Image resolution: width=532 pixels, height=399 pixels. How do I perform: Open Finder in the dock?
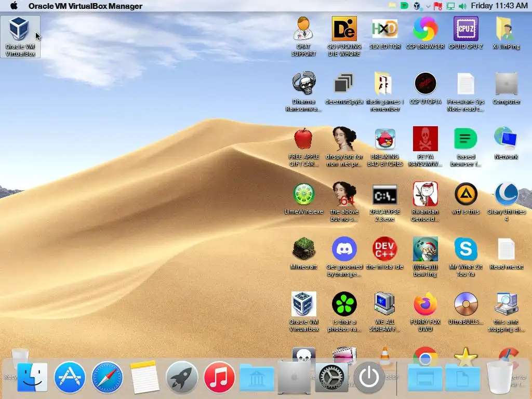(32, 377)
